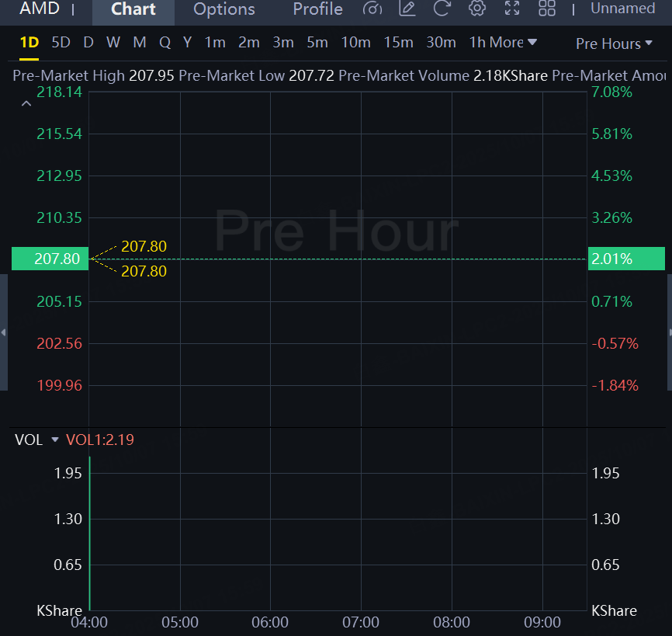
Task: Collapse the left side panel arrow
Action: pos(3,332)
